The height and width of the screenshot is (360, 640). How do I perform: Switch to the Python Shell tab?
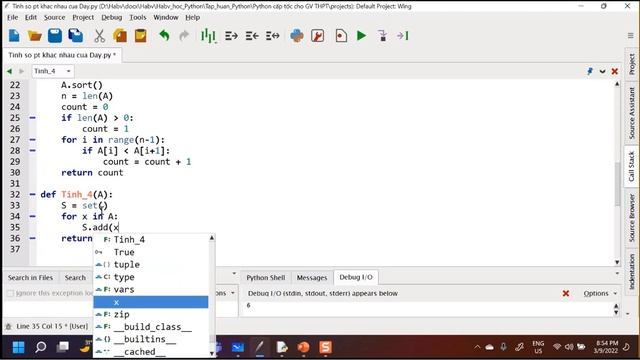[x=266, y=278]
